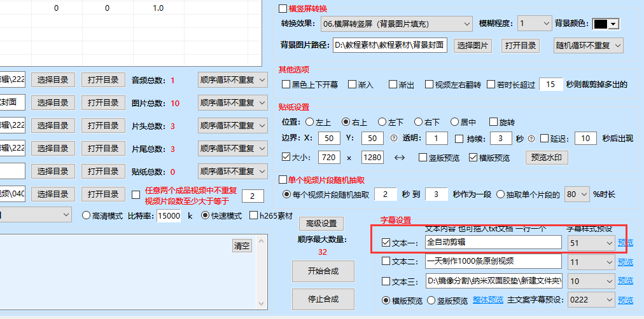644x319 pixels.
Task: Enable 横竖屏转换 checkbox
Action: pos(283,9)
